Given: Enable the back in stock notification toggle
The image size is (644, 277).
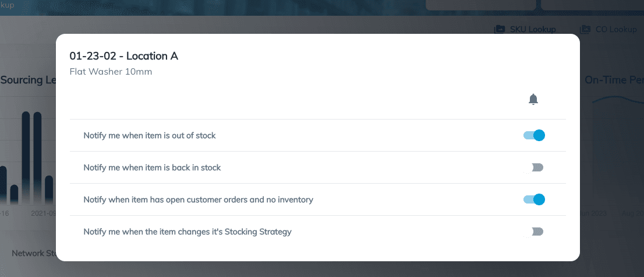Looking at the screenshot, I should coord(534,167).
